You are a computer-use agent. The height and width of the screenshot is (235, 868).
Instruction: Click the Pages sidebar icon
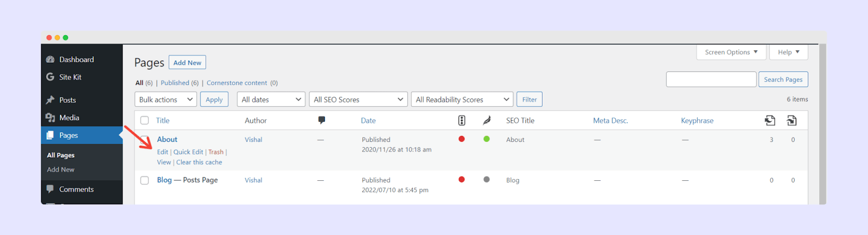[50, 135]
